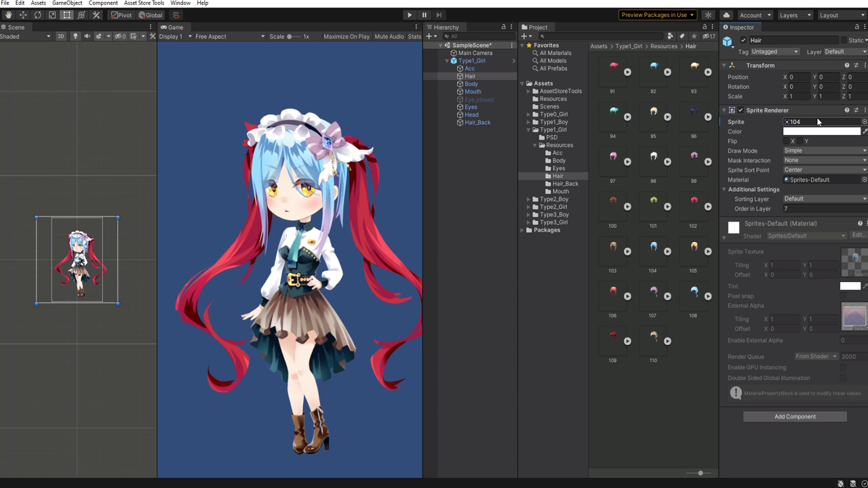Toggle Sprite Renderer enabled checkbox
Screen dimensions: 868x488
point(741,110)
